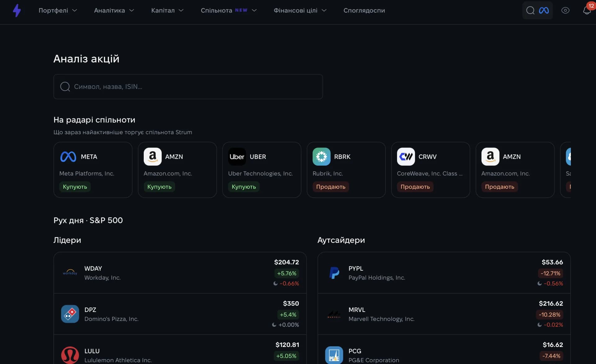
Task: Click the moon after-hours icon in MRVL row
Action: click(540, 325)
